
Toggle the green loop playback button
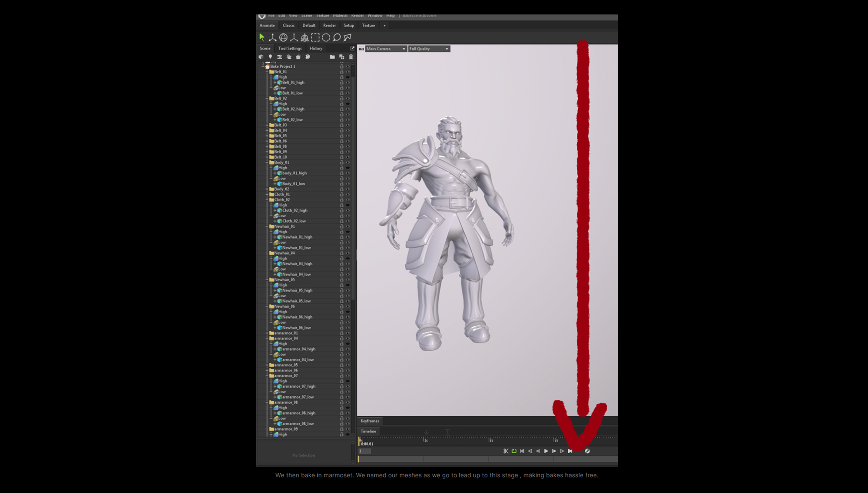[x=514, y=451]
